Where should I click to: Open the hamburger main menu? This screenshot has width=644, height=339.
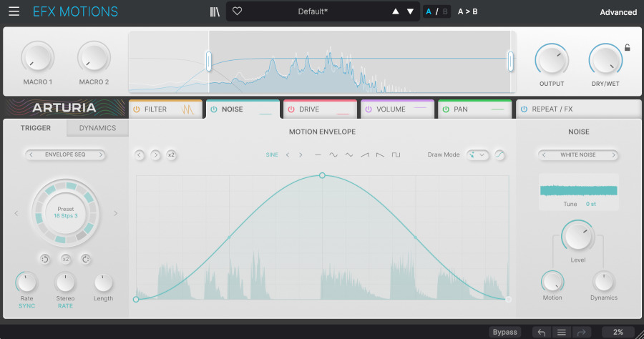(x=14, y=11)
